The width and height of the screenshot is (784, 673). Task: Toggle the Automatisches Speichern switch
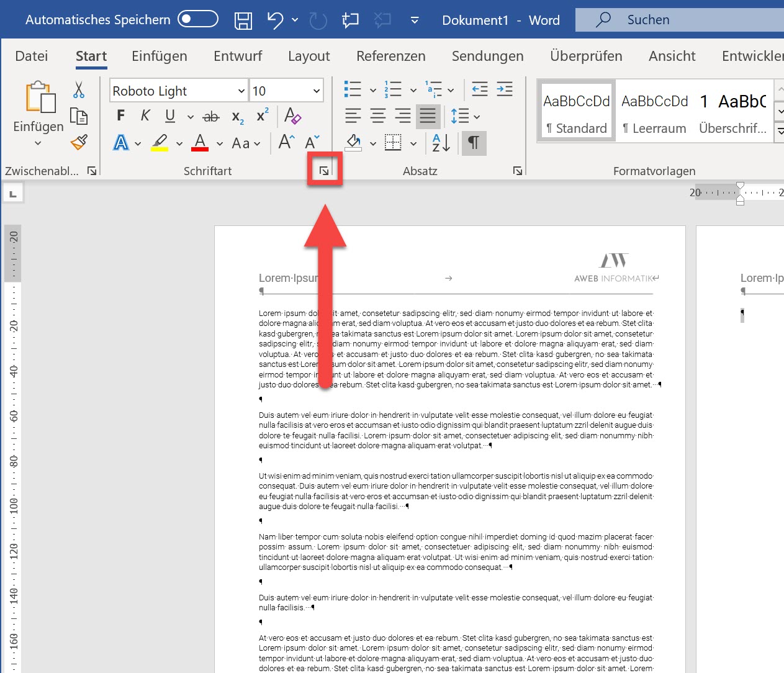pos(198,19)
